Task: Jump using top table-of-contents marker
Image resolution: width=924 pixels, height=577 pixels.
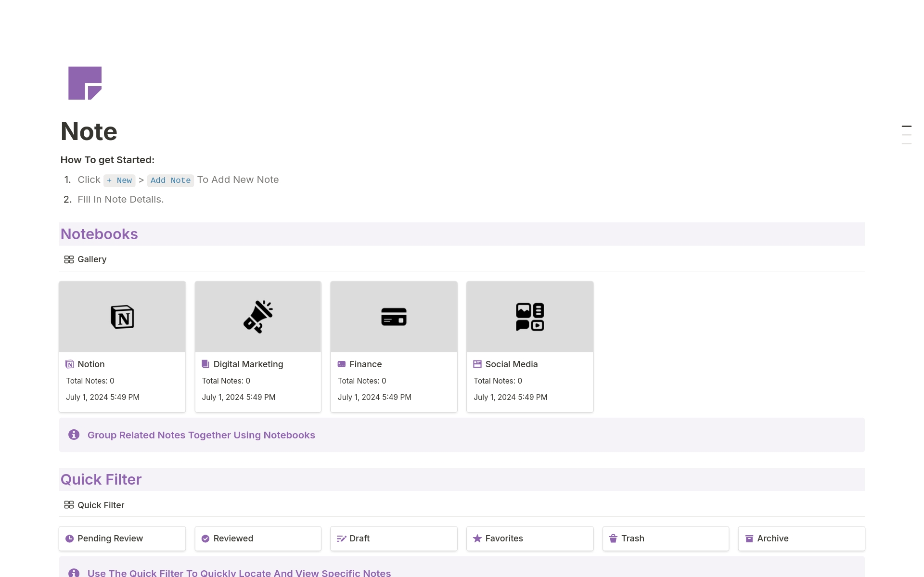Action: pyautogui.click(x=906, y=127)
